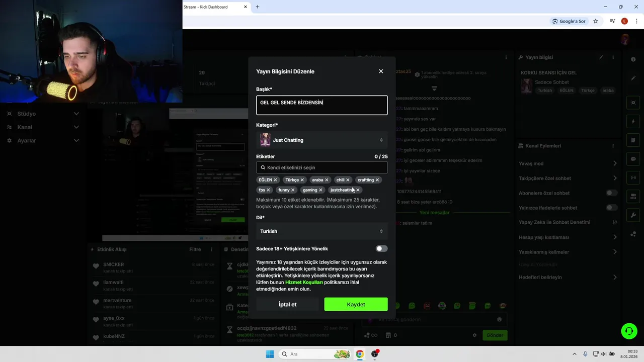Click the Gönder chat button
The height and width of the screenshot is (362, 644).
[495, 335]
